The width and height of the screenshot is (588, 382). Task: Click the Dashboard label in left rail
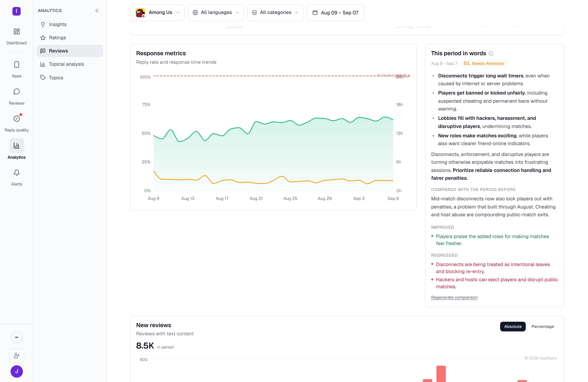coord(17,43)
